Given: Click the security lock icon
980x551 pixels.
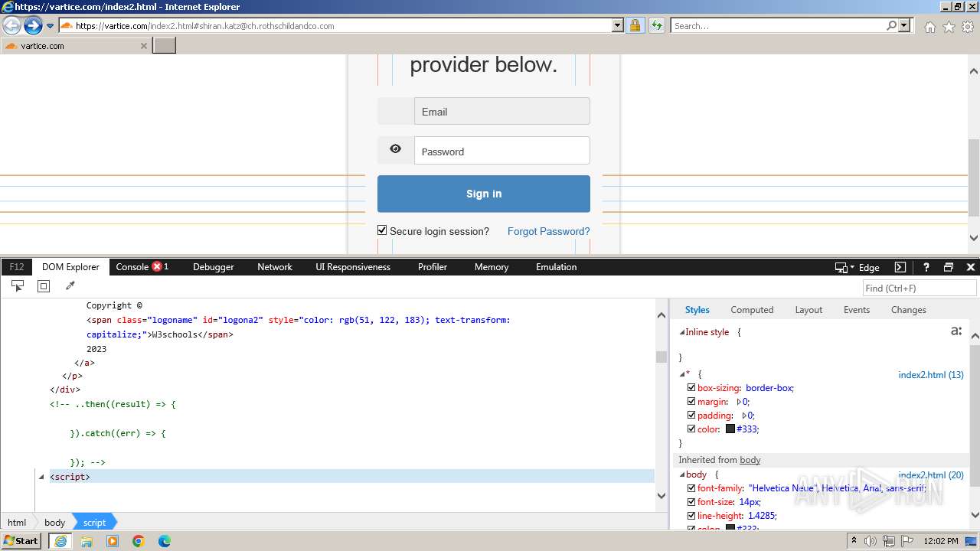Looking at the screenshot, I should click(x=635, y=25).
